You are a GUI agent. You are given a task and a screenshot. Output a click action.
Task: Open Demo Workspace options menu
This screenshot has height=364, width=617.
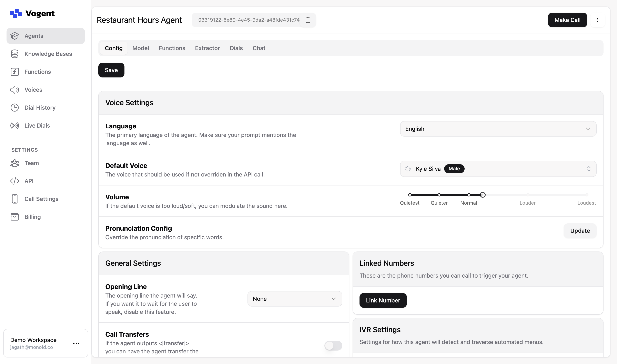point(76,343)
